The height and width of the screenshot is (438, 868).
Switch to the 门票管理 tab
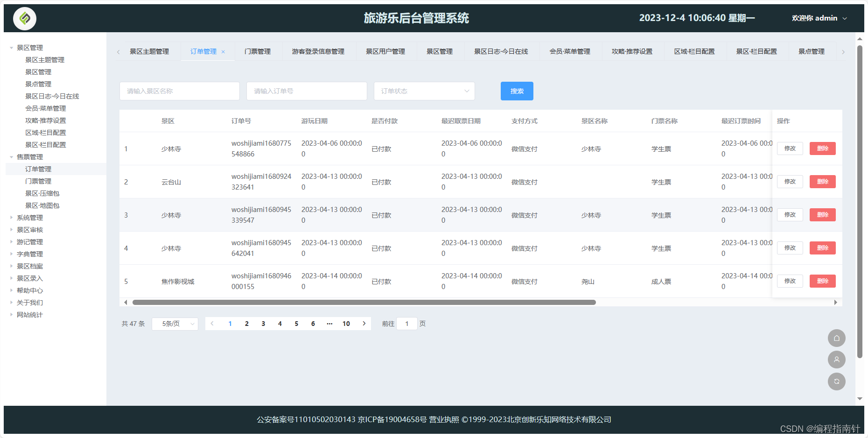click(x=258, y=51)
